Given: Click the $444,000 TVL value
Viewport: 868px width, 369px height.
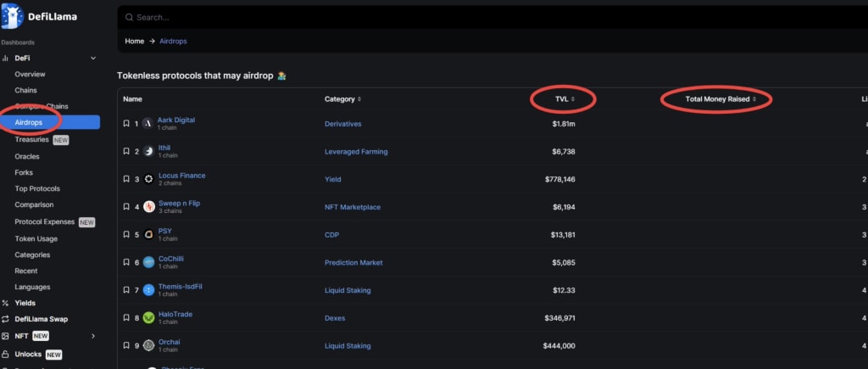Looking at the screenshot, I should pyautogui.click(x=559, y=346).
